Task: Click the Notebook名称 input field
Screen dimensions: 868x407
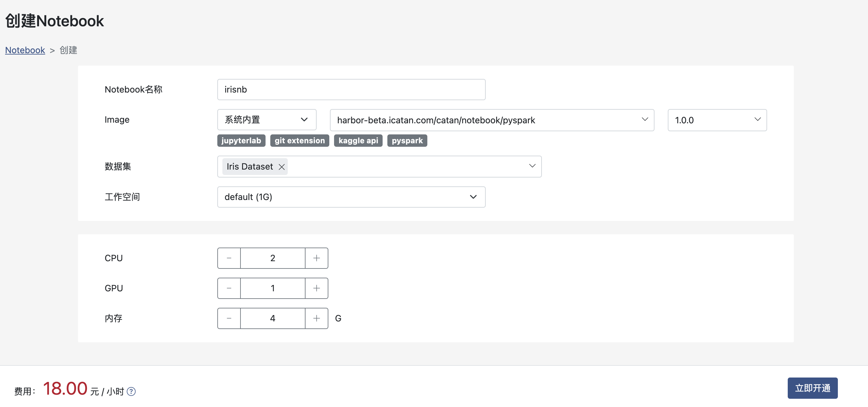Action: point(351,90)
